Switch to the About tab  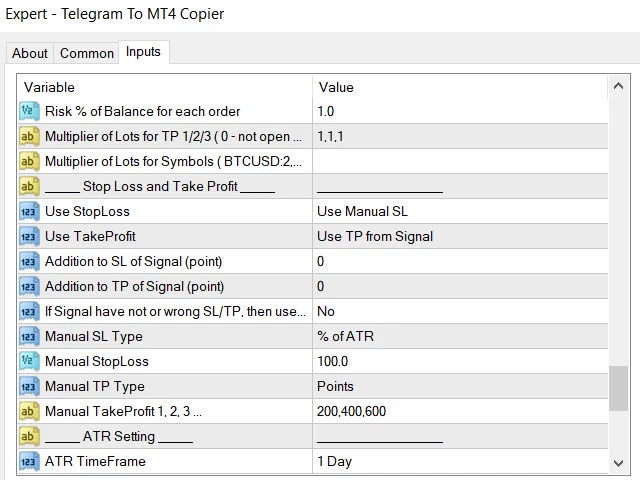[x=30, y=53]
